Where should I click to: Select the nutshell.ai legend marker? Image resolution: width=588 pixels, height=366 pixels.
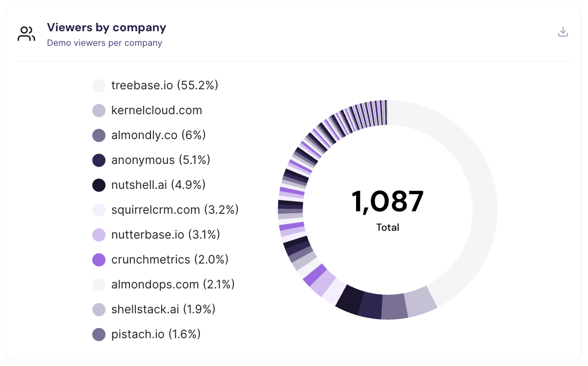pyautogui.click(x=98, y=185)
